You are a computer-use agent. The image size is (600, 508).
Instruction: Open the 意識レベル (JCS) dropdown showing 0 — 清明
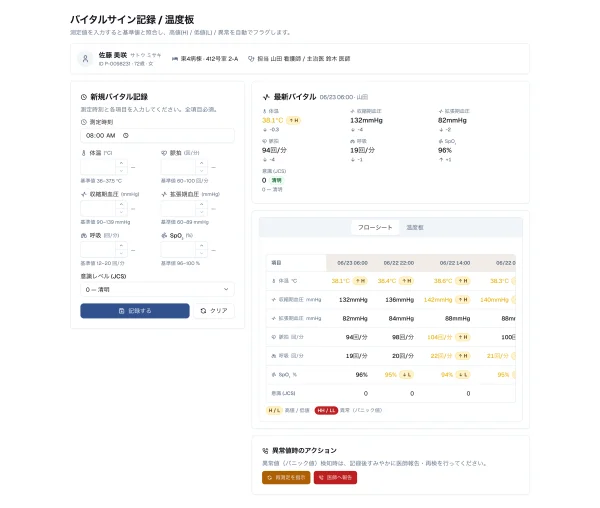pos(157,290)
